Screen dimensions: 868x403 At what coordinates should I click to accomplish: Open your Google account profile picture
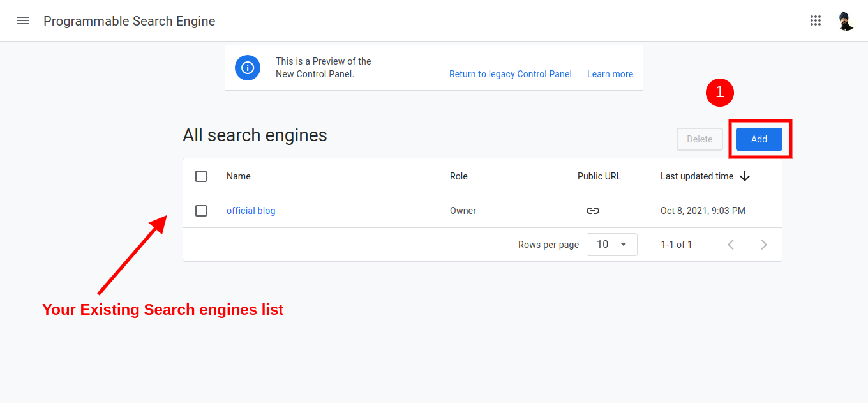(x=846, y=20)
